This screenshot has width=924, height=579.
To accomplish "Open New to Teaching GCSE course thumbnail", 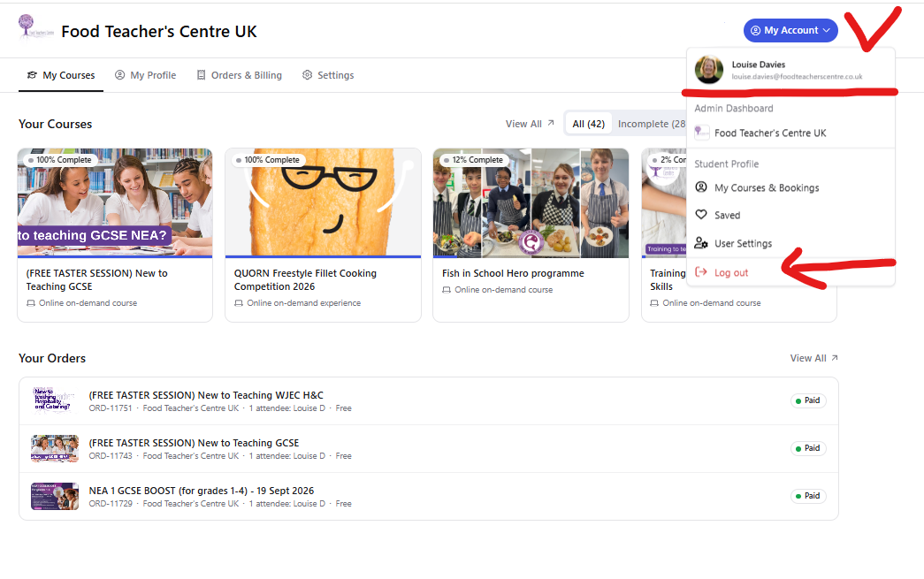I will [115, 202].
